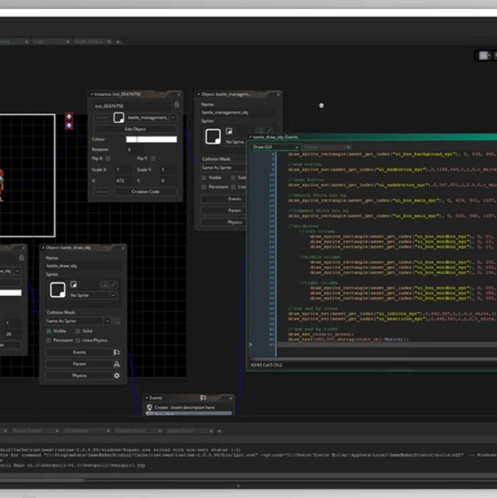Select the Create event row in Events window
497x498 pixels.
tap(188, 407)
